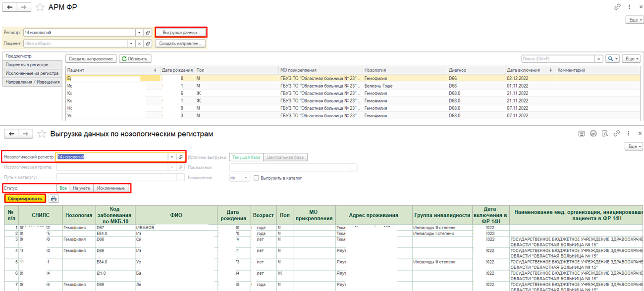Switch the export source to Текущая база
Image resolution: width=644 pixels, height=291 pixels.
coord(246,157)
